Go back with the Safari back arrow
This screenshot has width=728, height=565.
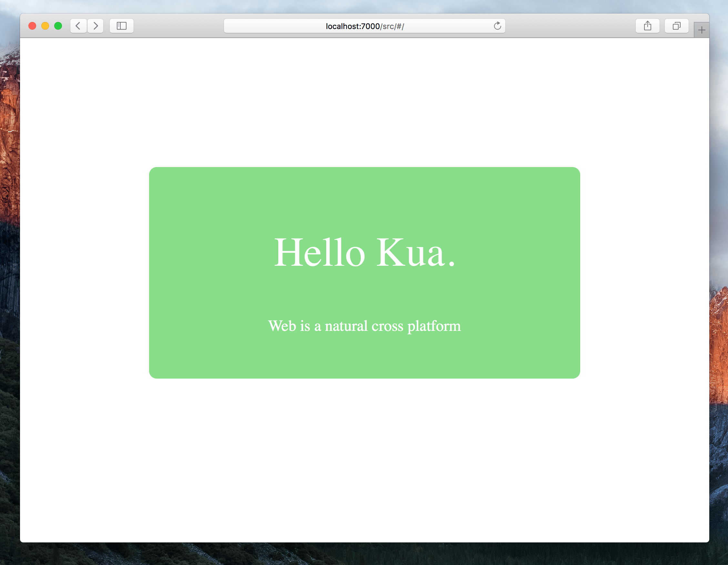[78, 26]
